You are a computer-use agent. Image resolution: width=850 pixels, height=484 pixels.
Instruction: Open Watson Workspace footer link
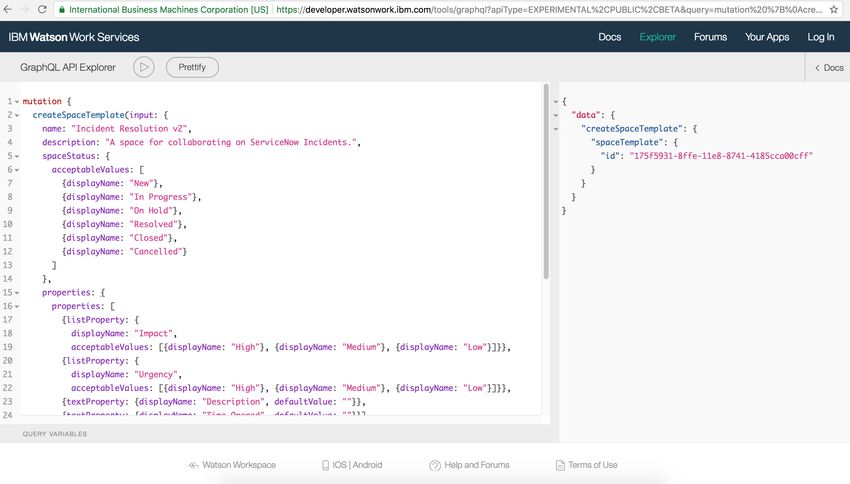[239, 465]
